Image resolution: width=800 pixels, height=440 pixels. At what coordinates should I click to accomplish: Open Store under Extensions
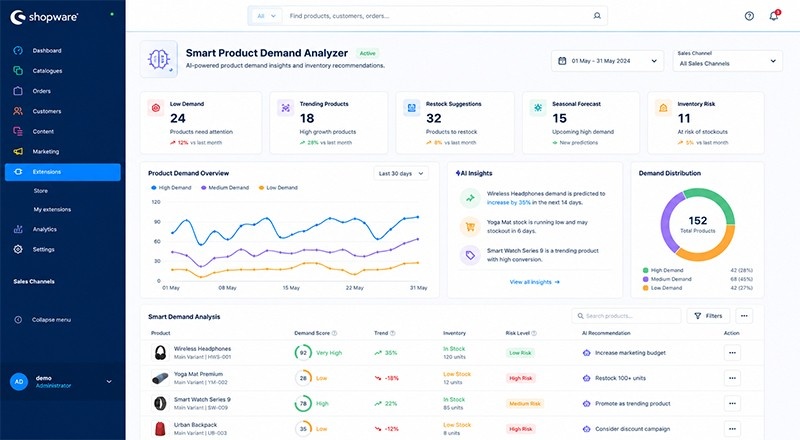tap(41, 191)
